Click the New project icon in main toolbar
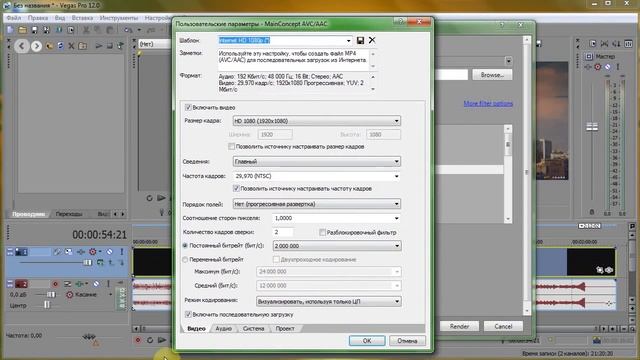Image resolution: width=640 pixels, height=360 pixels. point(11,30)
